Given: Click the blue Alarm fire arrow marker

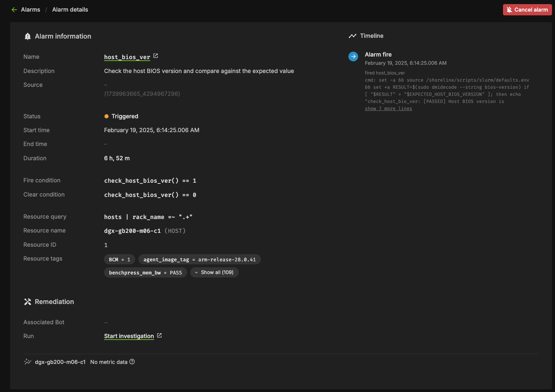Looking at the screenshot, I should point(353,57).
